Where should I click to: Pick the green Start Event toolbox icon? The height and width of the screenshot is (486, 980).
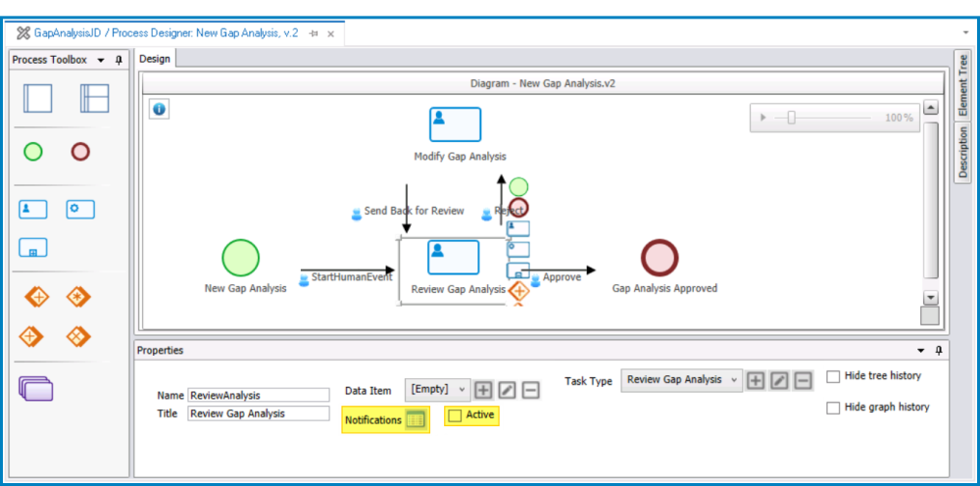(x=32, y=152)
